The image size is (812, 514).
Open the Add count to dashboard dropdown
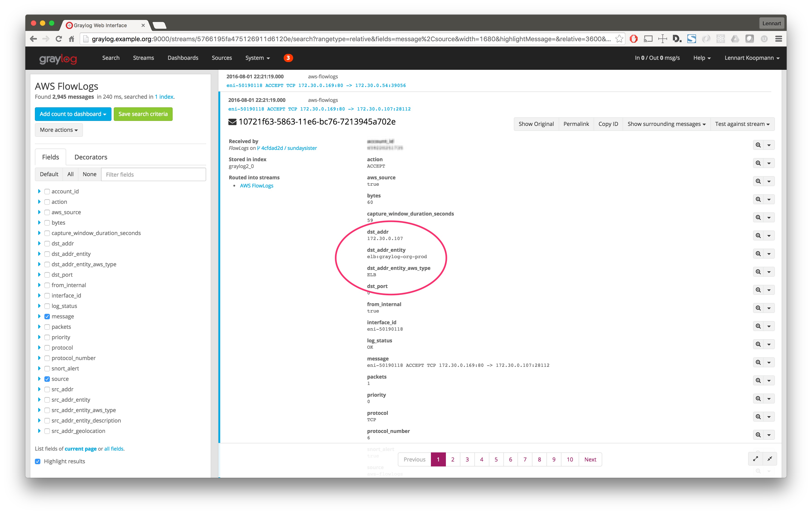73,114
